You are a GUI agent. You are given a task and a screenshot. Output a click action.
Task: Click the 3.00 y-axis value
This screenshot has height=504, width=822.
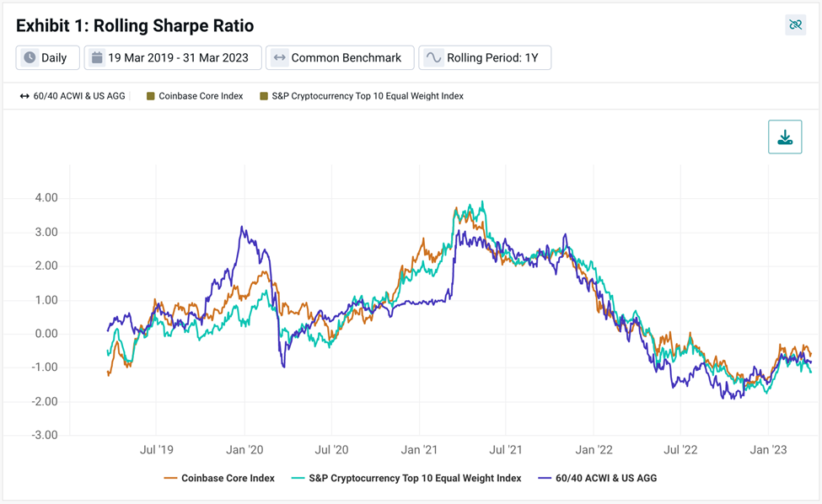pyautogui.click(x=46, y=232)
